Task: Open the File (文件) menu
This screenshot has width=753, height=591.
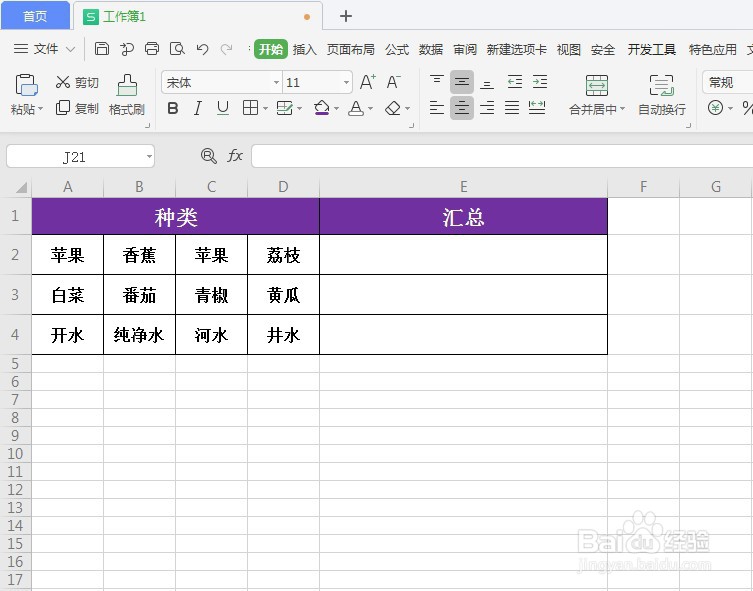Action: click(44, 48)
